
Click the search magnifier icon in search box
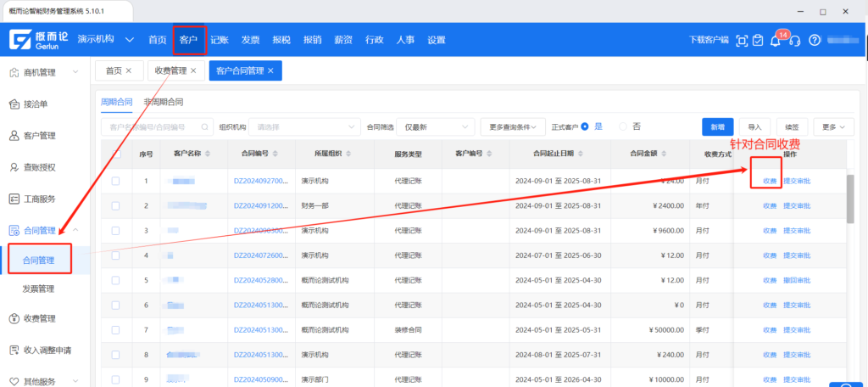coord(204,127)
